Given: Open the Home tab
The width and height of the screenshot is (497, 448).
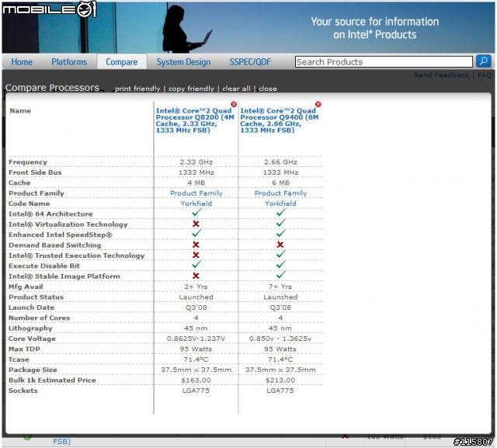Looking at the screenshot, I should click(22, 62).
